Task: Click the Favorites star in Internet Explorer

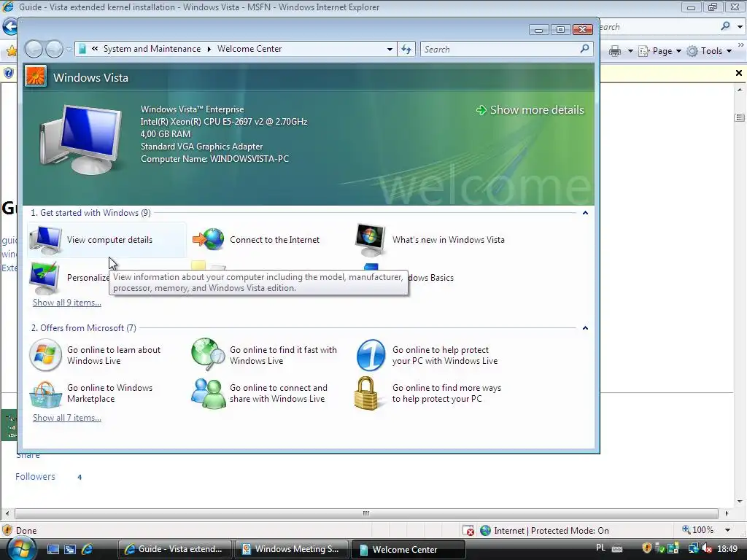Action: [x=11, y=51]
